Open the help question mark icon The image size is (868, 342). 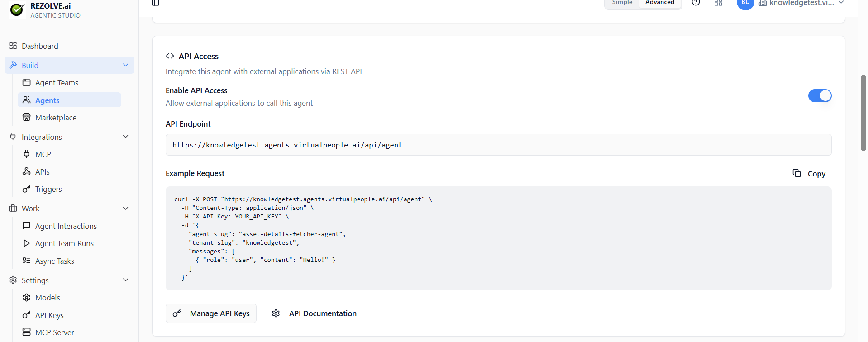696,3
